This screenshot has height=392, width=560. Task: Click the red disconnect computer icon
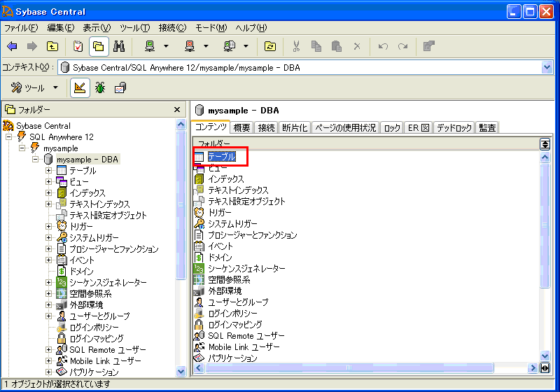(190, 47)
